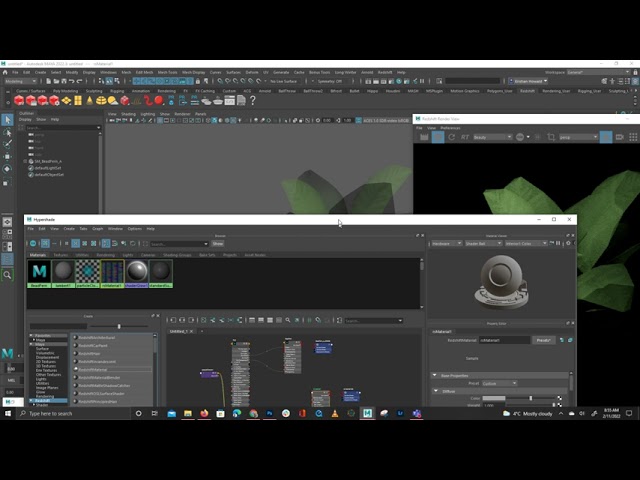640x480 pixels.
Task: Click the grid icon in Redshift Render View toolbar
Action: click(633, 137)
